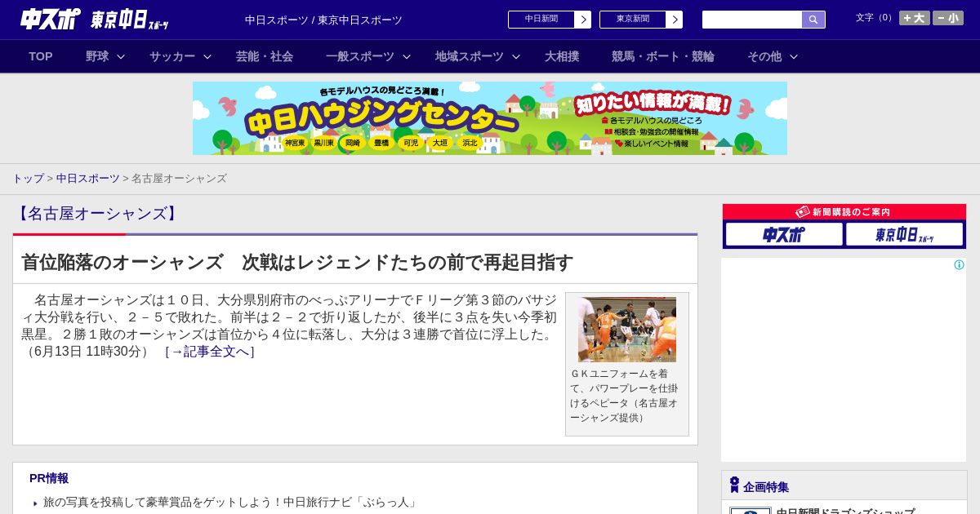The width and height of the screenshot is (980, 514).
Task: Open the 中日新聞 link button
Action: click(x=541, y=20)
